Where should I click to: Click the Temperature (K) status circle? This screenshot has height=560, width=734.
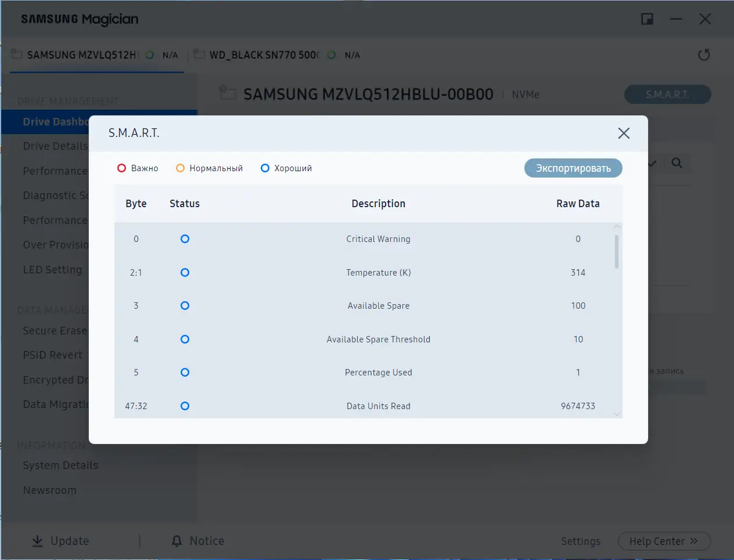(185, 273)
